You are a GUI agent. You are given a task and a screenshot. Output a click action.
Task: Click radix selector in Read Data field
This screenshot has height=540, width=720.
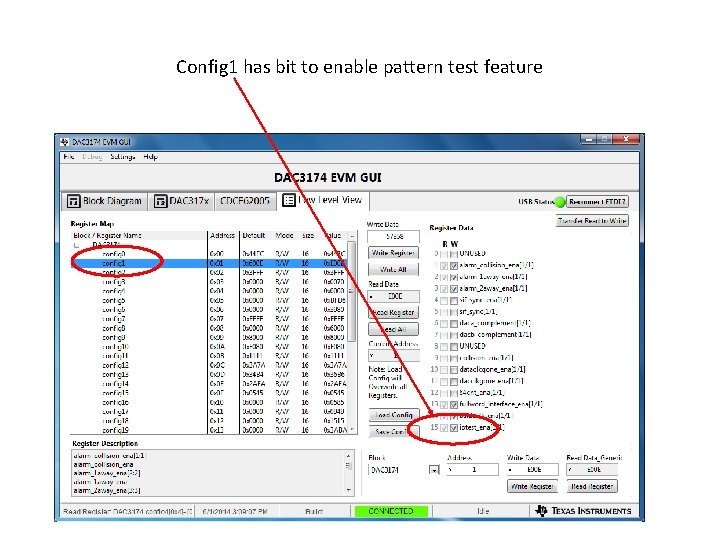[x=371, y=297]
